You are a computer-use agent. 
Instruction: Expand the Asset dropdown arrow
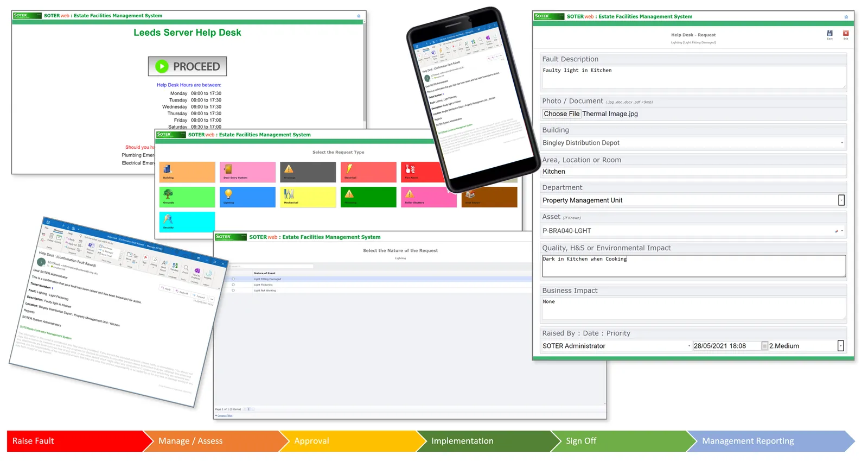(843, 231)
